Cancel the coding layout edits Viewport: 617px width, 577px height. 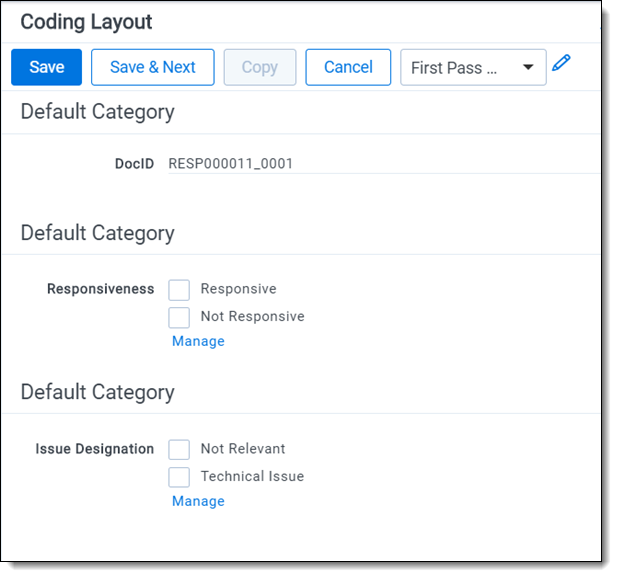(348, 67)
